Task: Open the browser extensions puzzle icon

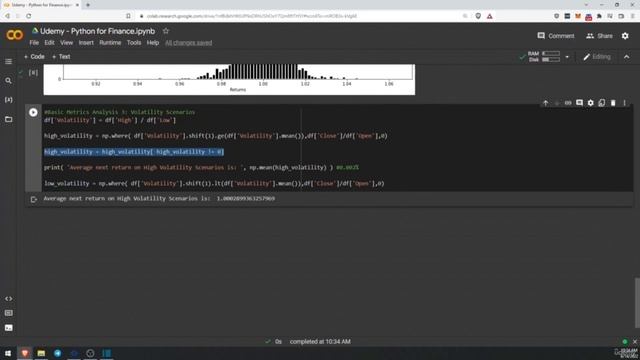Action: tap(599, 16)
